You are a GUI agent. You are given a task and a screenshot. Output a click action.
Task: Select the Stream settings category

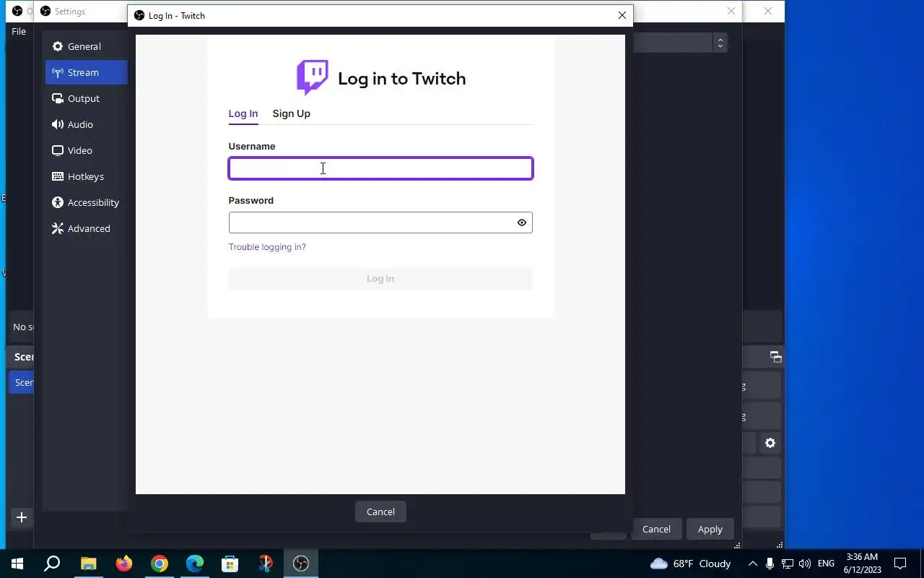[x=86, y=72]
